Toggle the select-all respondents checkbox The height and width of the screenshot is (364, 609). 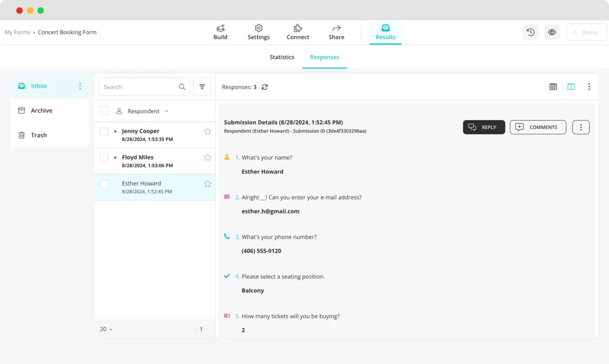pos(104,111)
